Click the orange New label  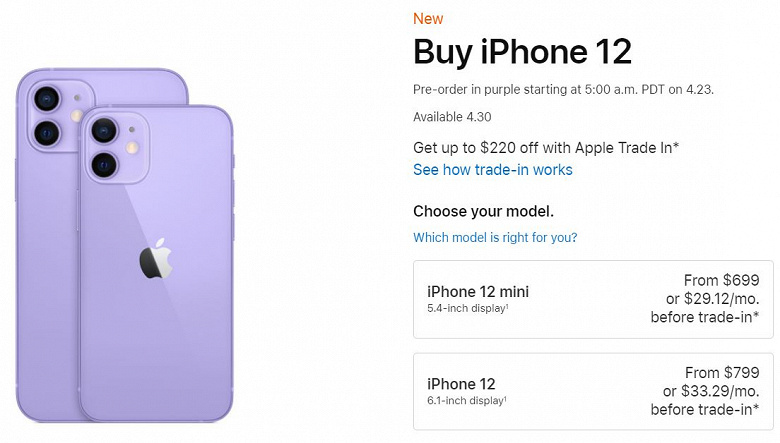point(428,18)
